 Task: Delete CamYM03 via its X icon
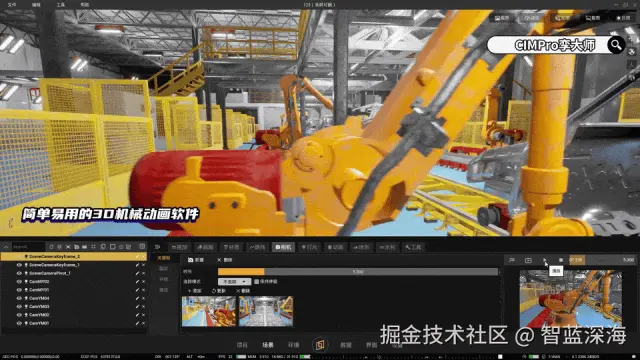point(143,307)
